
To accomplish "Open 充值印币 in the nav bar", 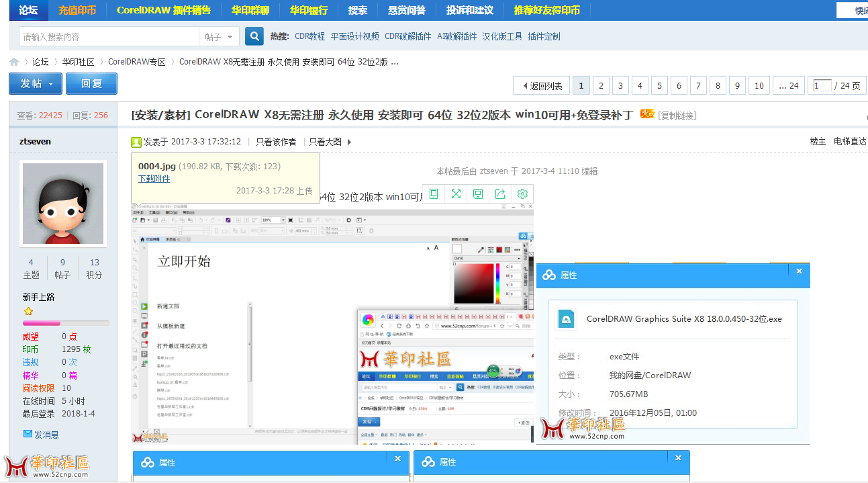I will 77,10.
